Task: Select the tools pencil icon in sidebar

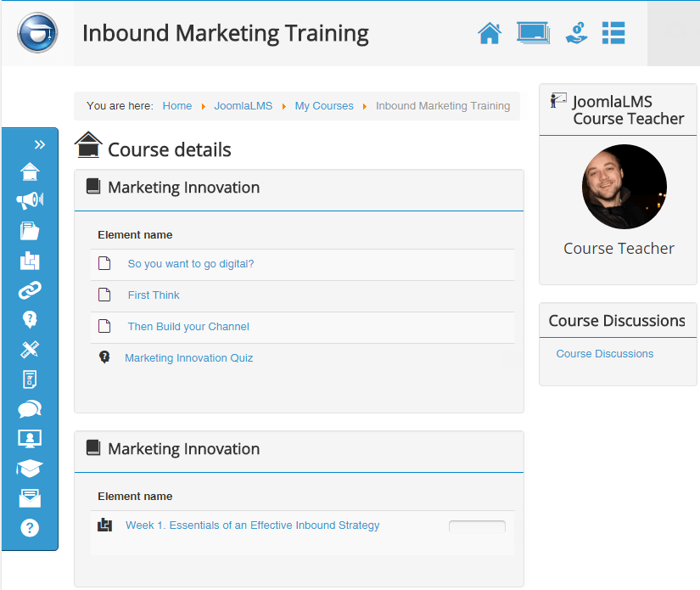Action: (30, 349)
